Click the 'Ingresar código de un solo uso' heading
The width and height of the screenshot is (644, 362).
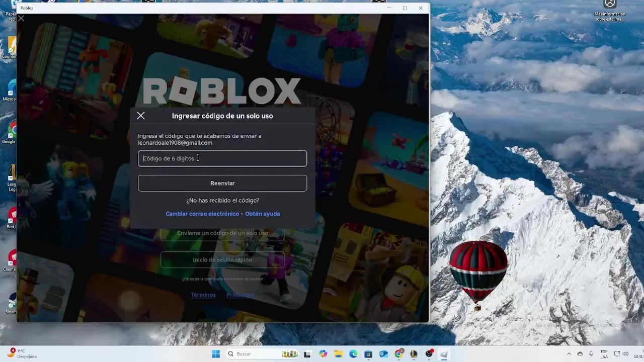coord(222,116)
